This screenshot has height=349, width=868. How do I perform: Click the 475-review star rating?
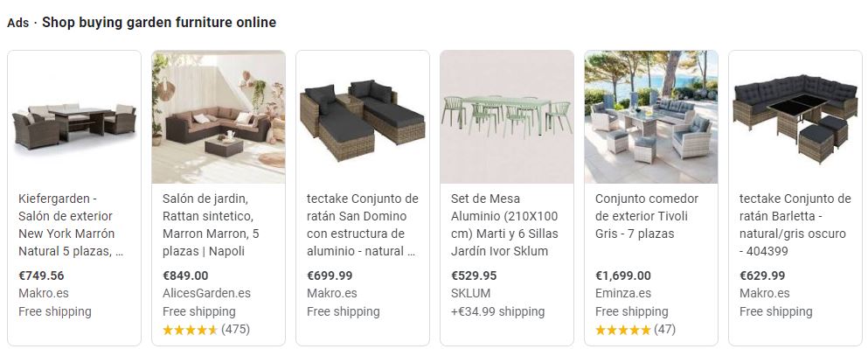coord(206,330)
